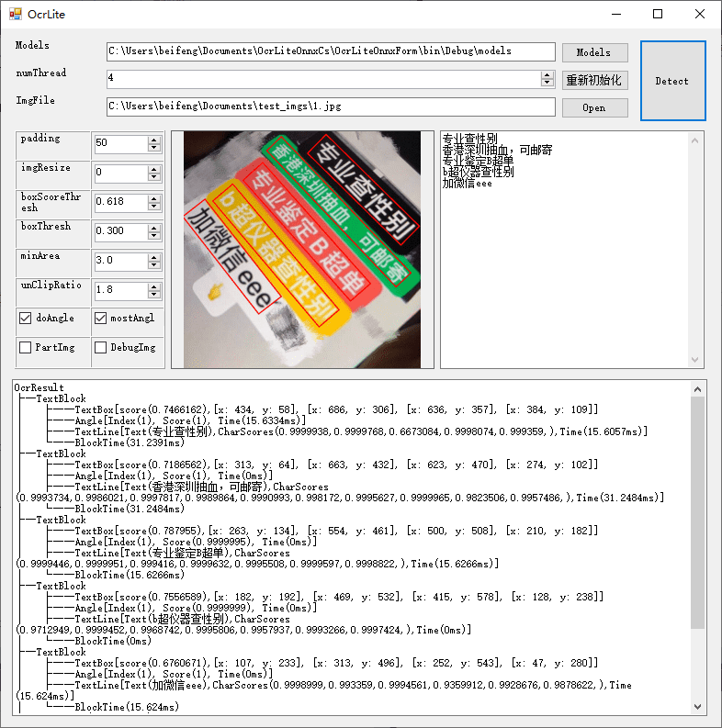The height and width of the screenshot is (728, 722).
Task: Click the Open image button
Action: [x=594, y=107]
